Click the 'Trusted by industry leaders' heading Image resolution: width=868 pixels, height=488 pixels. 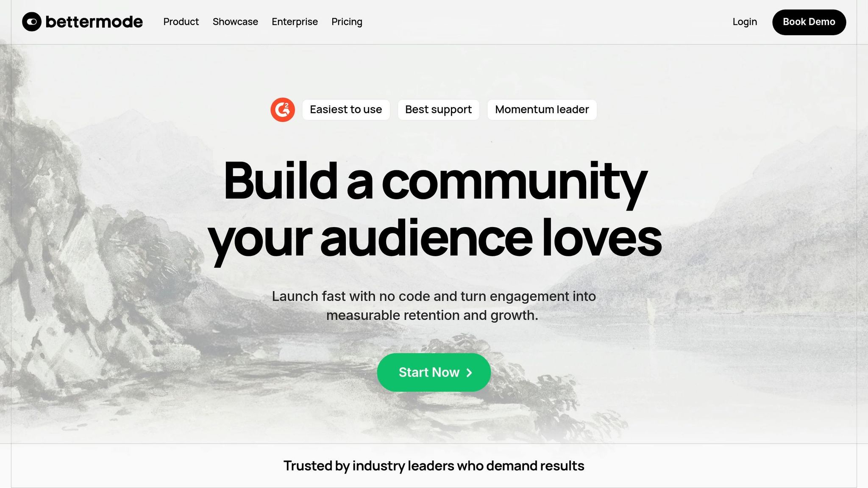coord(434,466)
